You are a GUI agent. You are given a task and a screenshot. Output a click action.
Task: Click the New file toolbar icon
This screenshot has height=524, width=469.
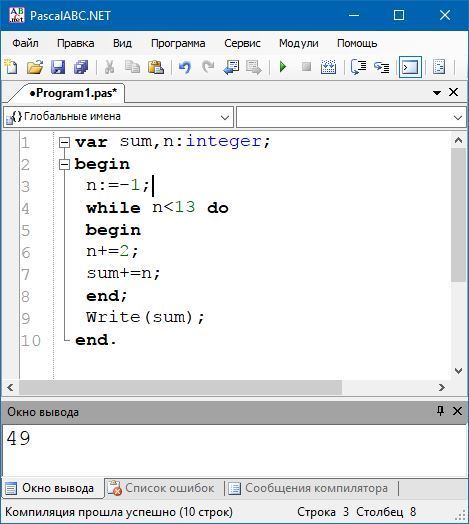pyautogui.click(x=11, y=67)
